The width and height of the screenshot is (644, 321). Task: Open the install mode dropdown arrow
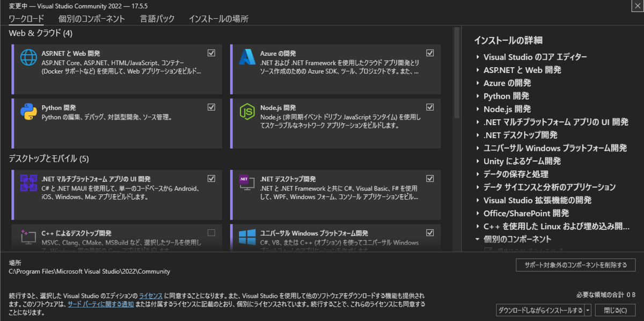pos(588,310)
